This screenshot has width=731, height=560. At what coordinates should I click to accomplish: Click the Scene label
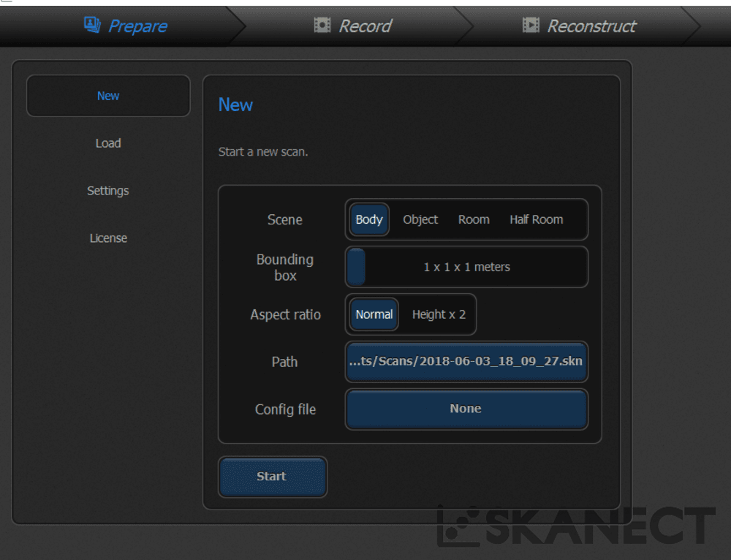click(285, 219)
